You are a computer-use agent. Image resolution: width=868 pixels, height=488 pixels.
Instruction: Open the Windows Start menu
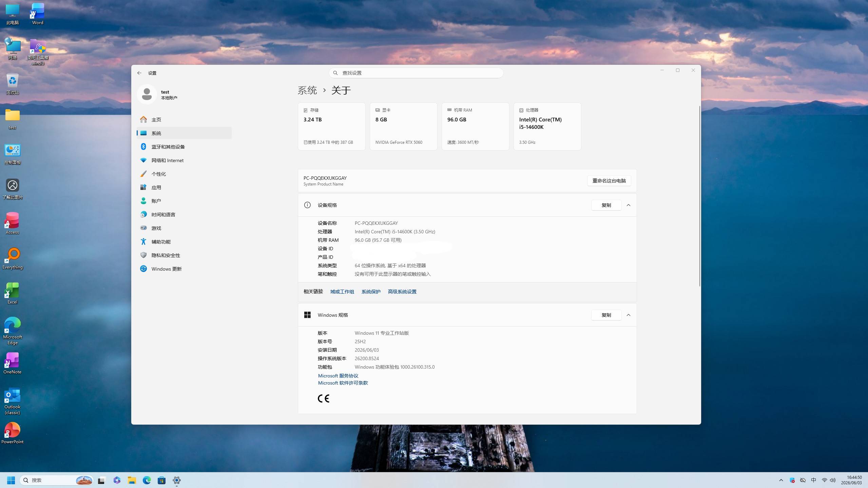11,480
